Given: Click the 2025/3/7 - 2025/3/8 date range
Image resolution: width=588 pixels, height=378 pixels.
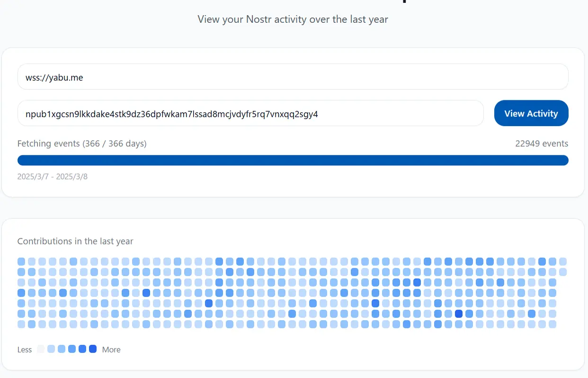Looking at the screenshot, I should 53,177.
